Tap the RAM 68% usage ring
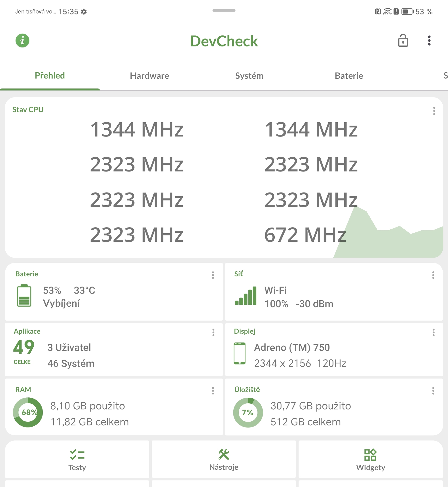The height and width of the screenshot is (487, 448). pyautogui.click(x=28, y=412)
